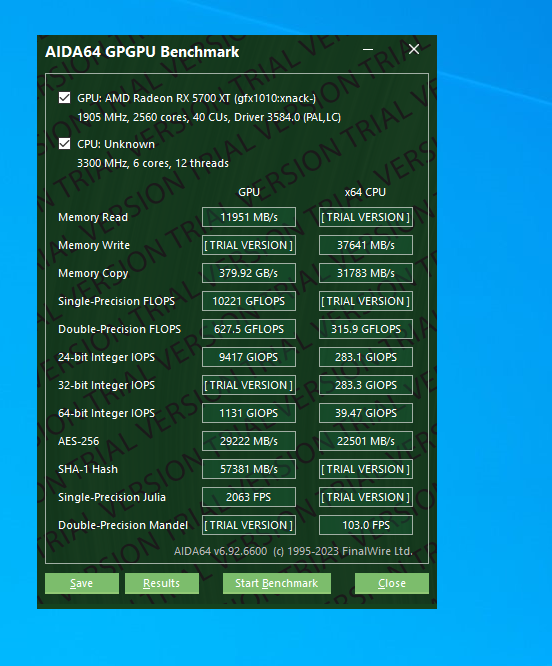Select GPU Memory Copy value 379.92 GB/s

(x=249, y=273)
